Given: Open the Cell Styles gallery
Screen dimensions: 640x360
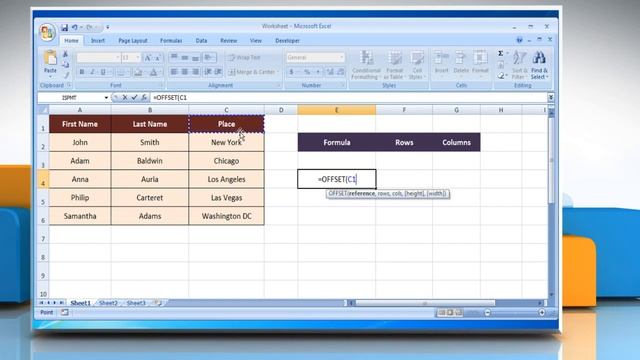Looking at the screenshot, I should [x=417, y=65].
